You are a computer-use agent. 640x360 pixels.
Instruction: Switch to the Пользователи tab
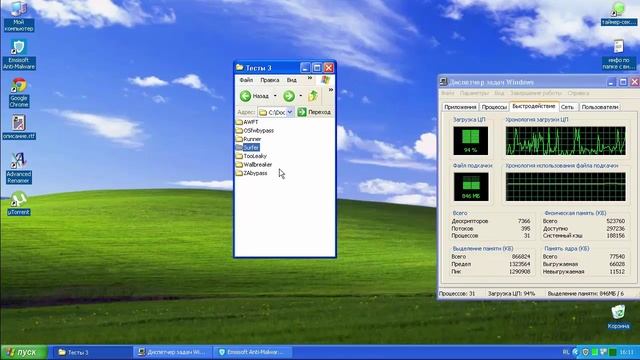pos(600,107)
